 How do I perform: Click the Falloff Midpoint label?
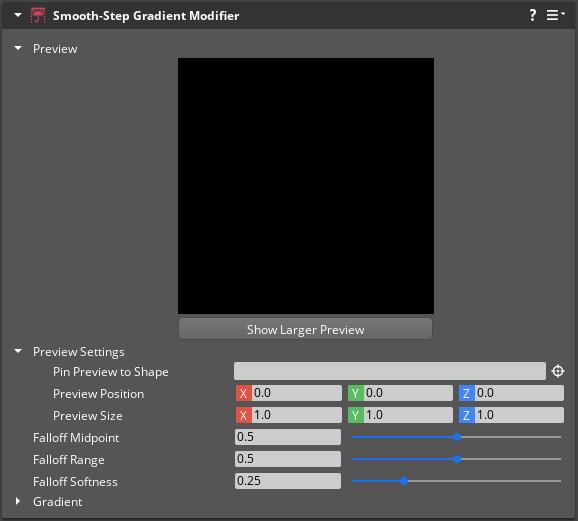(x=76, y=438)
